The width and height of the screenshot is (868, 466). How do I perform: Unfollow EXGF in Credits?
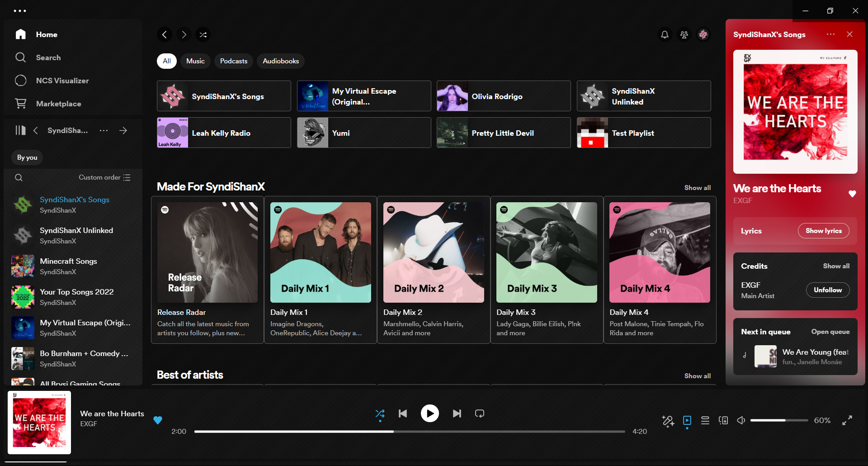click(x=828, y=290)
